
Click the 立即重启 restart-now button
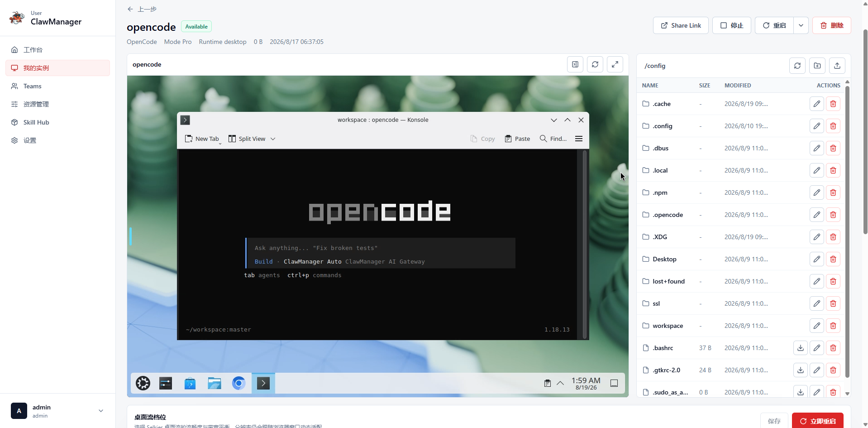point(818,421)
